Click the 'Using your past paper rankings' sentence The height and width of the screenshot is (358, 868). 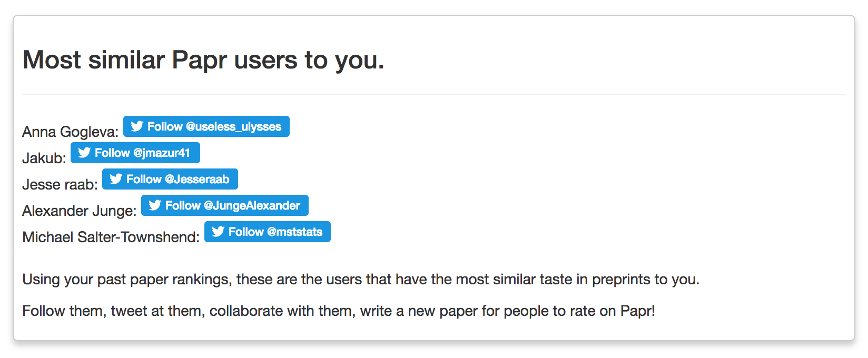(361, 280)
